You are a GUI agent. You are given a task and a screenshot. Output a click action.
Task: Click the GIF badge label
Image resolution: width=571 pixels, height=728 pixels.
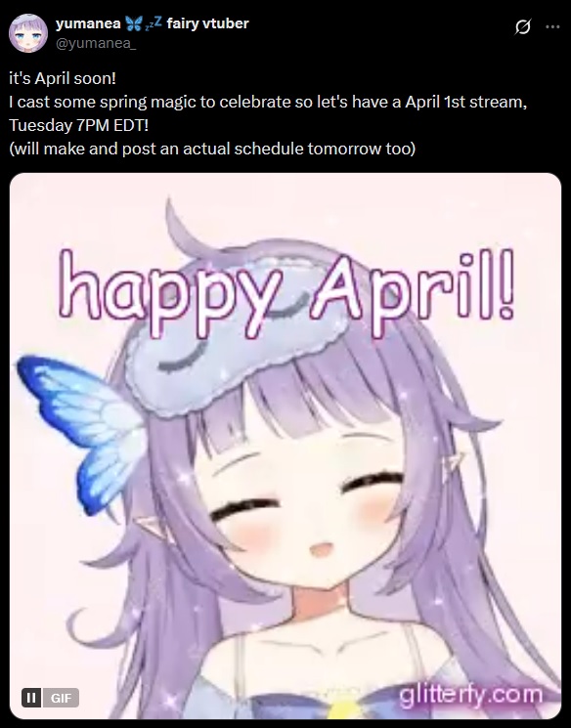(x=61, y=698)
